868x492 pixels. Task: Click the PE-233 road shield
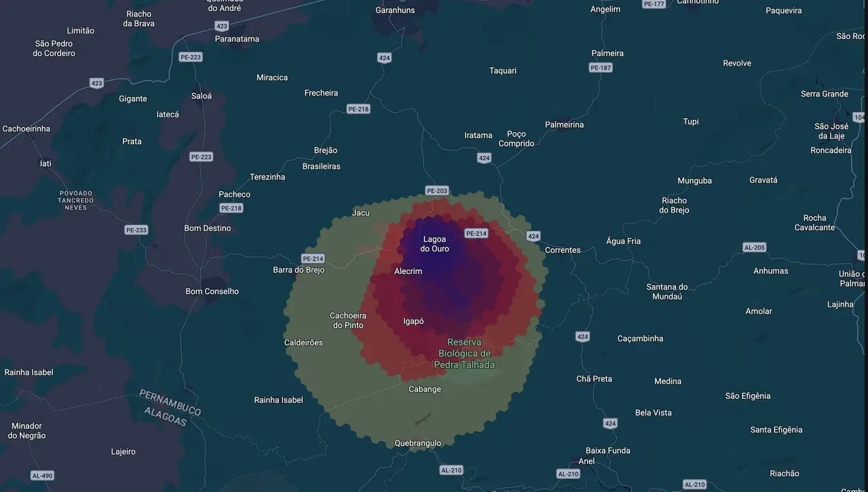(x=136, y=230)
